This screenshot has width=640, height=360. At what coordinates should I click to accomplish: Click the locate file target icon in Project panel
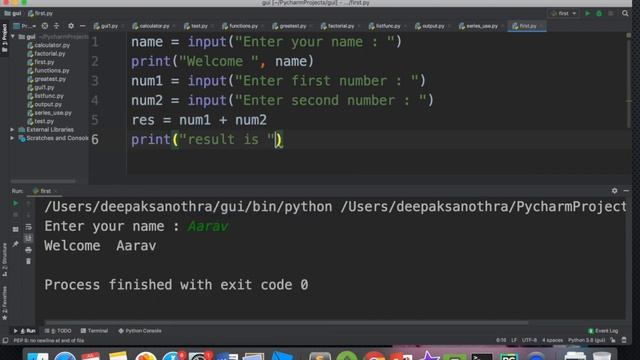(x=45, y=26)
